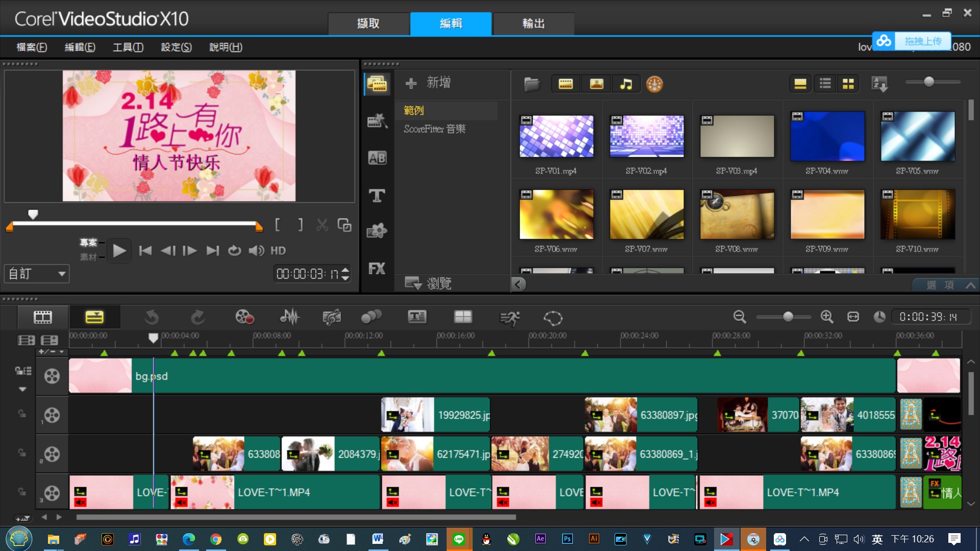Jump to the Home start position
This screenshot has width=980, height=551.
click(x=145, y=251)
